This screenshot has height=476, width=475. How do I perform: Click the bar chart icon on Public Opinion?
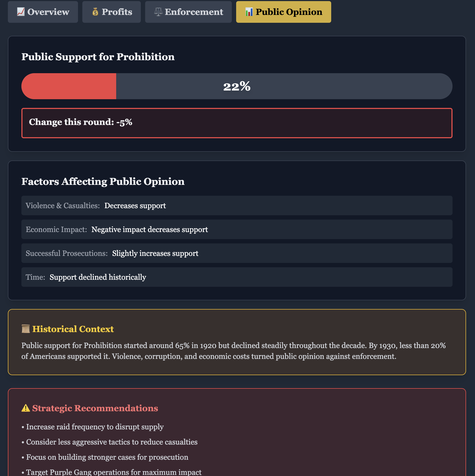pos(249,12)
